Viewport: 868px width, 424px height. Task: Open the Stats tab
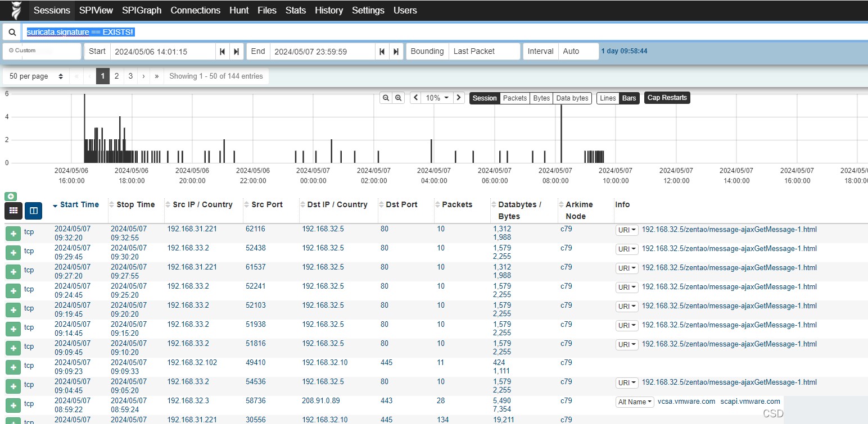[x=296, y=10]
